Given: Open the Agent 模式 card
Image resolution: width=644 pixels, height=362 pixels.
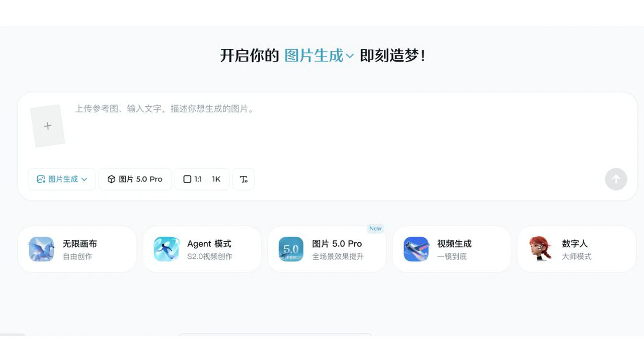Looking at the screenshot, I should tap(202, 249).
